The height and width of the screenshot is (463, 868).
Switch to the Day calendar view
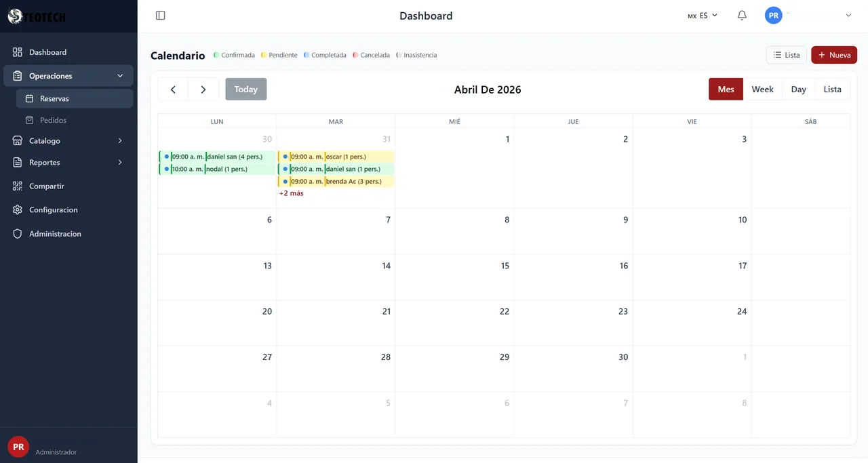point(798,89)
